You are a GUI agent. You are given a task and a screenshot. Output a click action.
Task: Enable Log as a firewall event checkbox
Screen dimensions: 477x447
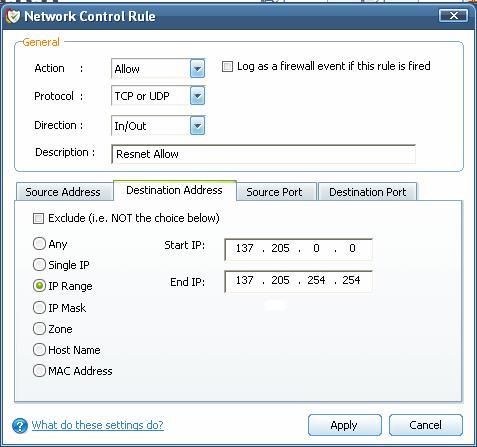tap(227, 66)
